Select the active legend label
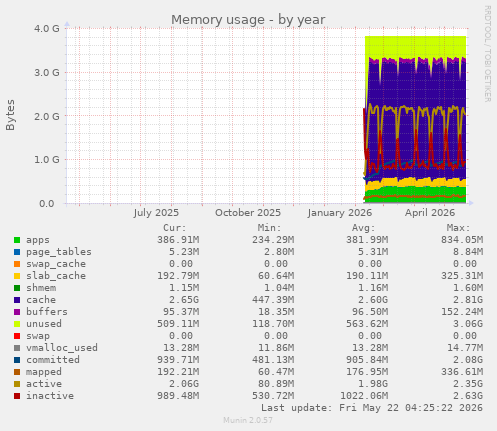 [x=44, y=384]
